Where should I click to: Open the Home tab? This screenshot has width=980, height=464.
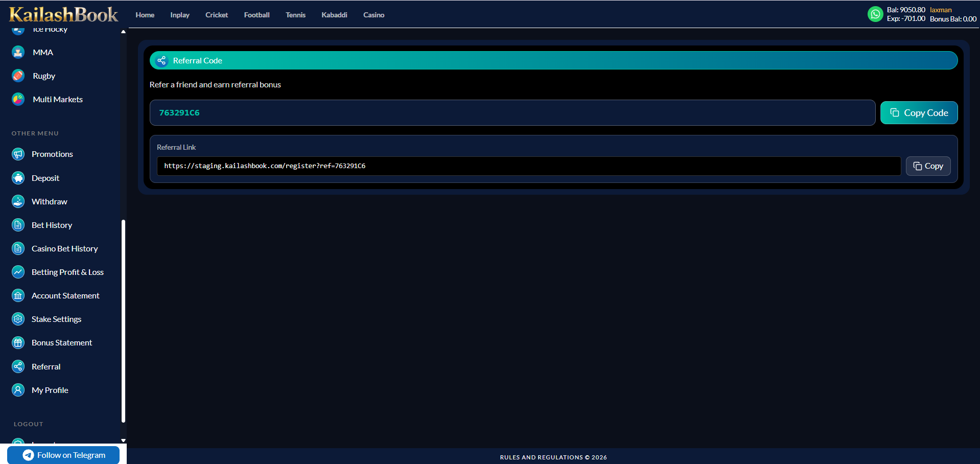pos(145,15)
